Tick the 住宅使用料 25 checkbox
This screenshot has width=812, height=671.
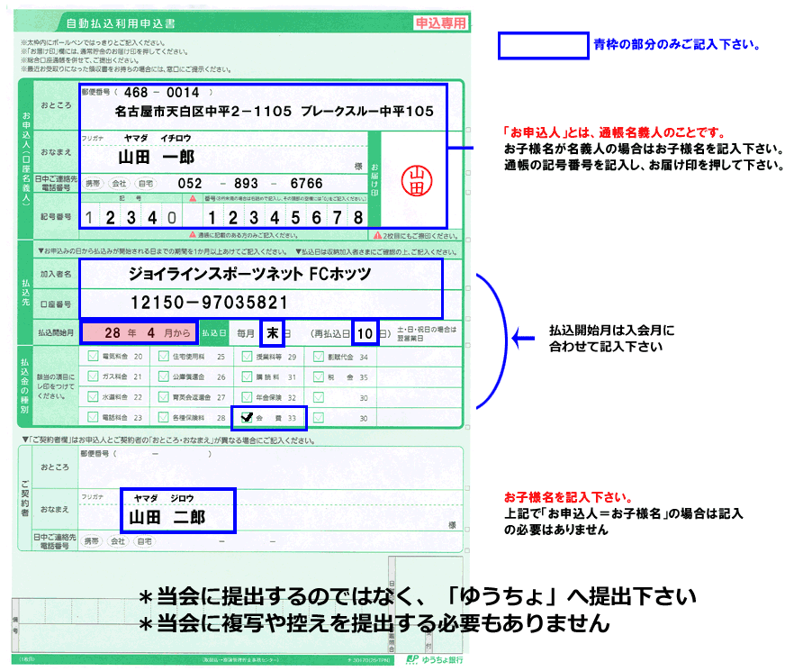pos(164,356)
